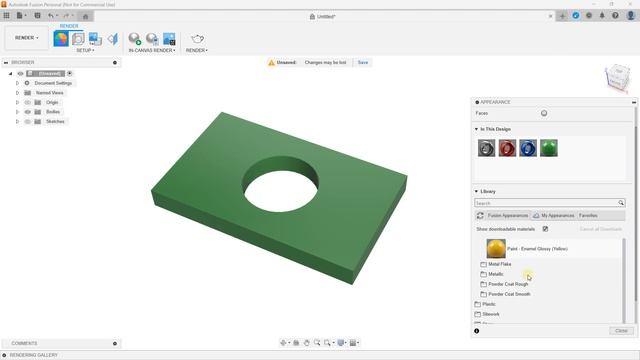Screen dimensions: 640x360
Task: Toggle the Faces apply-to option
Action: coord(544,113)
